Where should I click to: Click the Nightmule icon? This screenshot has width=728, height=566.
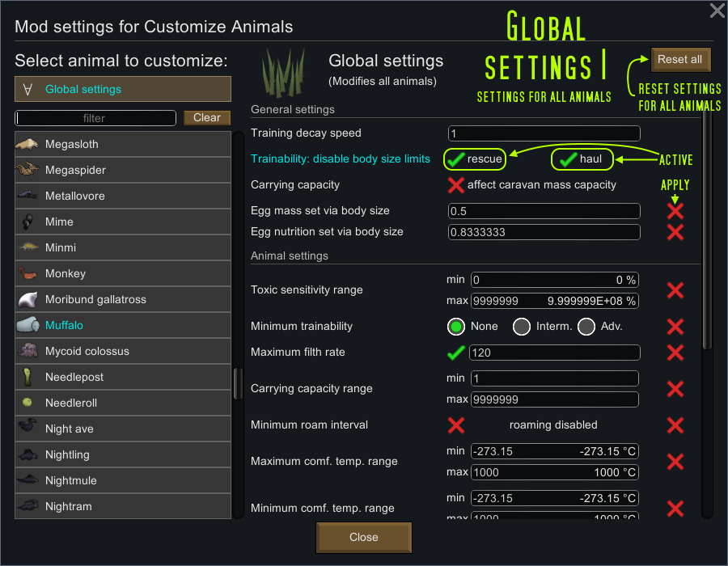(x=28, y=479)
